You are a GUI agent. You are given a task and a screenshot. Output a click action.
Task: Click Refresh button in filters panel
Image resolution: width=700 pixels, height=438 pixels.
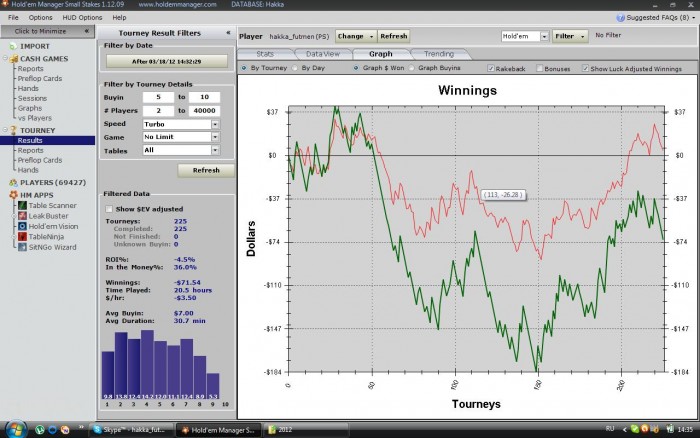(x=206, y=171)
